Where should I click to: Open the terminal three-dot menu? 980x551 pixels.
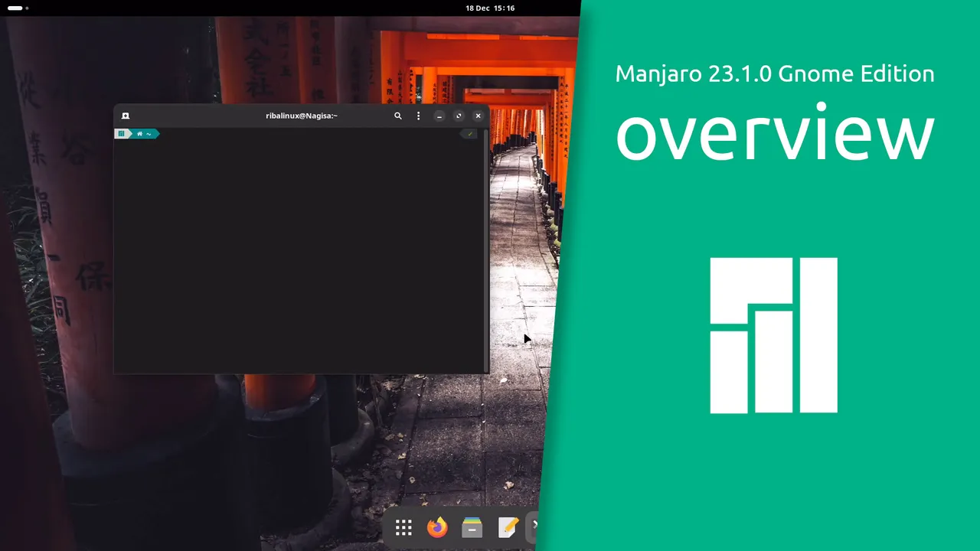(418, 116)
